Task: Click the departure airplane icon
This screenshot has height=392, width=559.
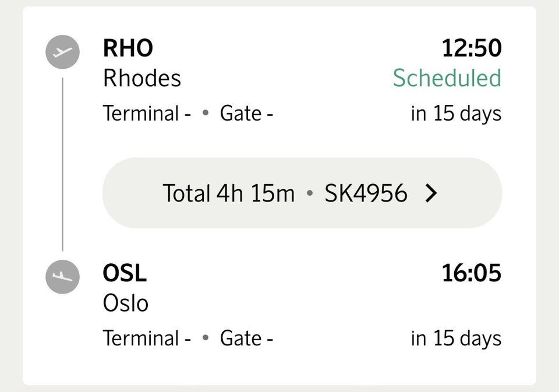Action: point(62,52)
